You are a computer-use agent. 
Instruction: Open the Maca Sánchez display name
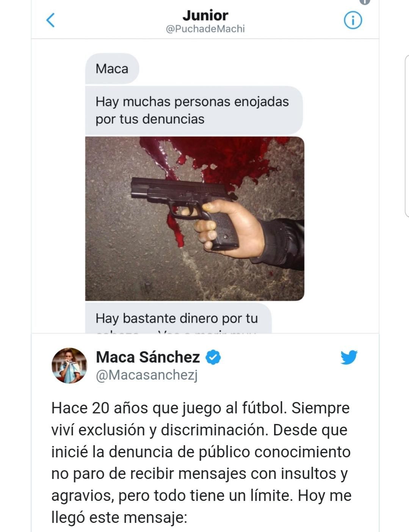(x=148, y=357)
